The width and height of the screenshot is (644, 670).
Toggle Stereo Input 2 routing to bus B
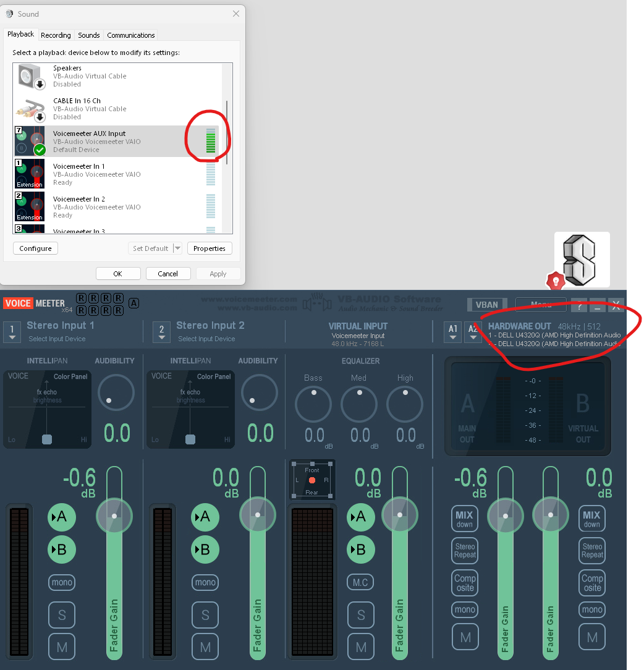click(205, 549)
